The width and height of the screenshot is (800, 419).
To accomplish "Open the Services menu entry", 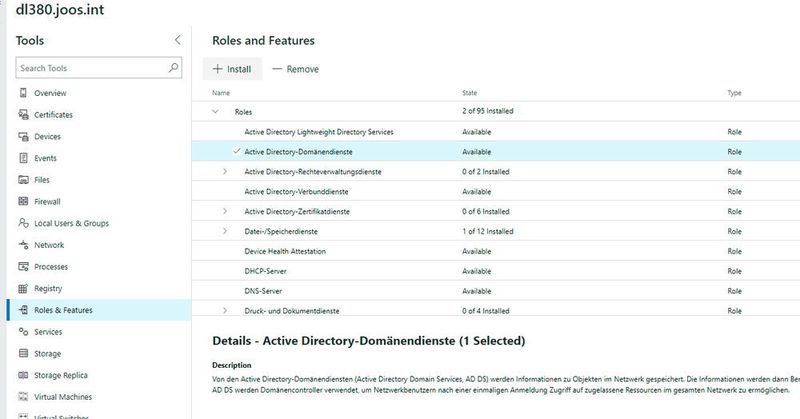I will point(48,332).
